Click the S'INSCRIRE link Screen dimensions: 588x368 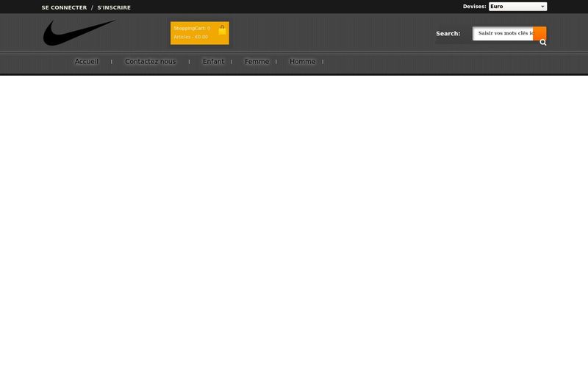114,7
